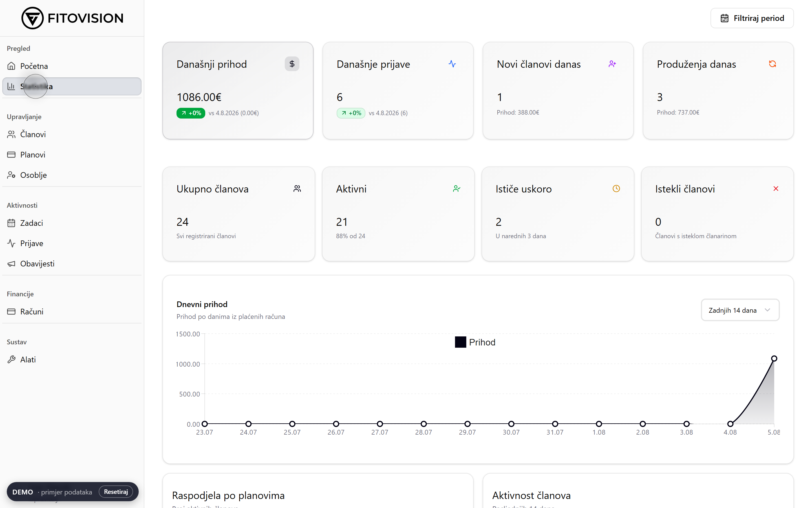812x508 pixels.
Task: Click the 1086.00€ revenue value
Action: coord(199,97)
